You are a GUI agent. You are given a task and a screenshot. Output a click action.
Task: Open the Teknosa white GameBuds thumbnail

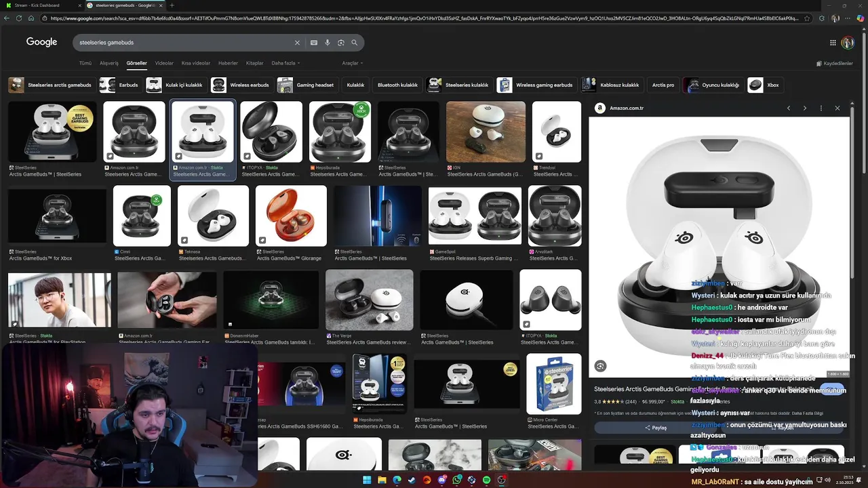tap(213, 216)
